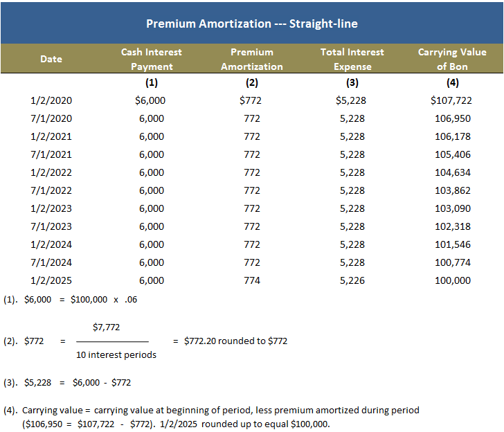Select the 7/1/2022 date cell
The height and width of the screenshot is (432, 504).
(51, 190)
